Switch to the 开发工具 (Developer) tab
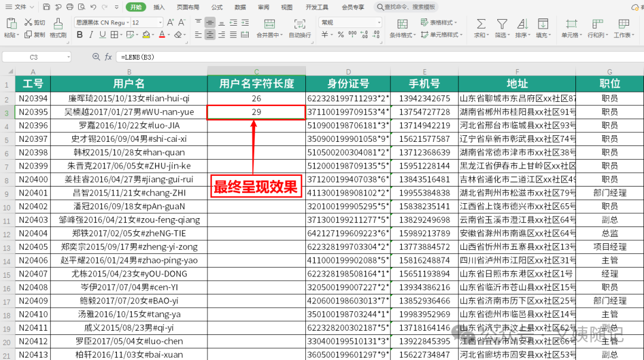The height and width of the screenshot is (360, 644). coord(317,7)
